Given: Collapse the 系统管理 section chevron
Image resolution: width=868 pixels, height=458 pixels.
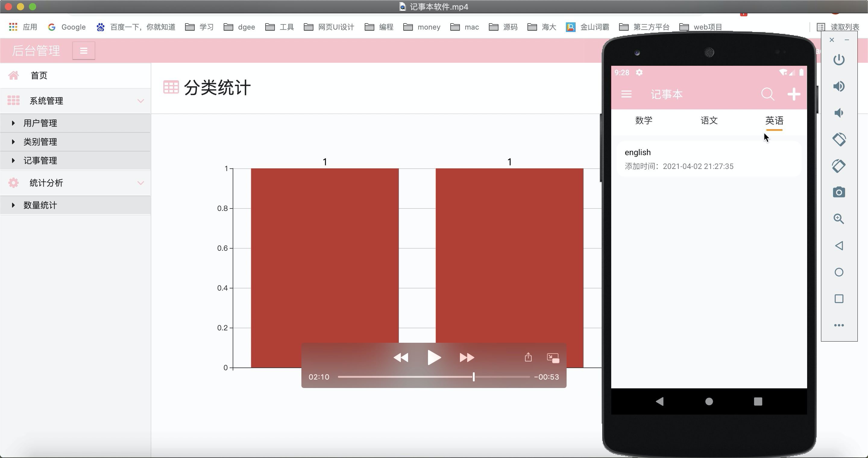Looking at the screenshot, I should coord(141,101).
